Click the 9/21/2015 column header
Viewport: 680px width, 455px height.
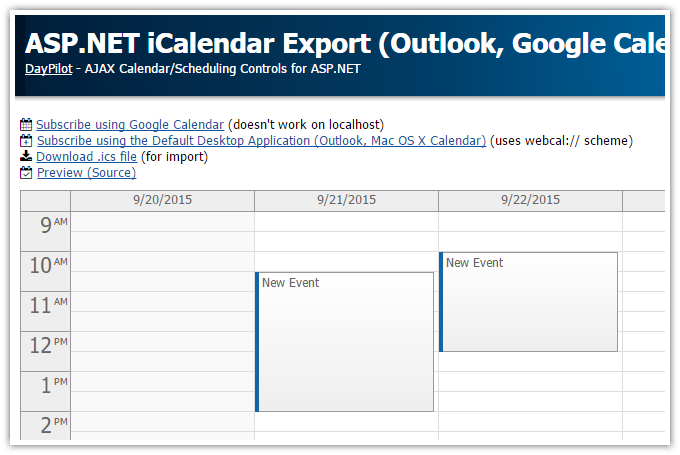point(346,200)
